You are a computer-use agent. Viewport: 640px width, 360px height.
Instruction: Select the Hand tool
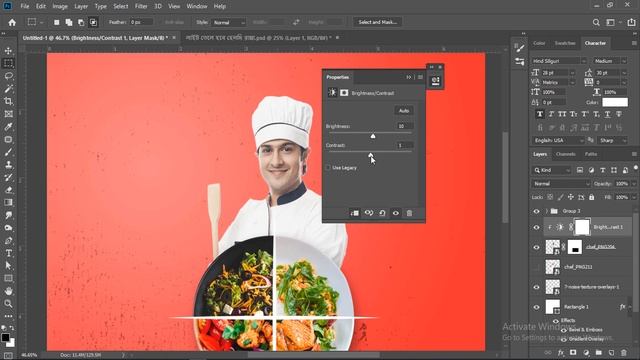(x=8, y=291)
